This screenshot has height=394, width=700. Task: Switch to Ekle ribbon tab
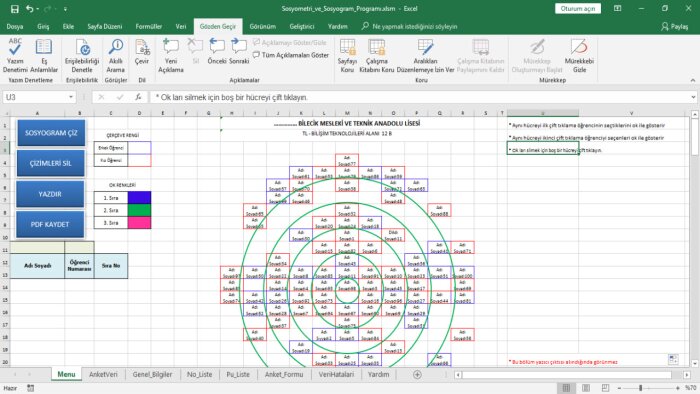pyautogui.click(x=68, y=27)
